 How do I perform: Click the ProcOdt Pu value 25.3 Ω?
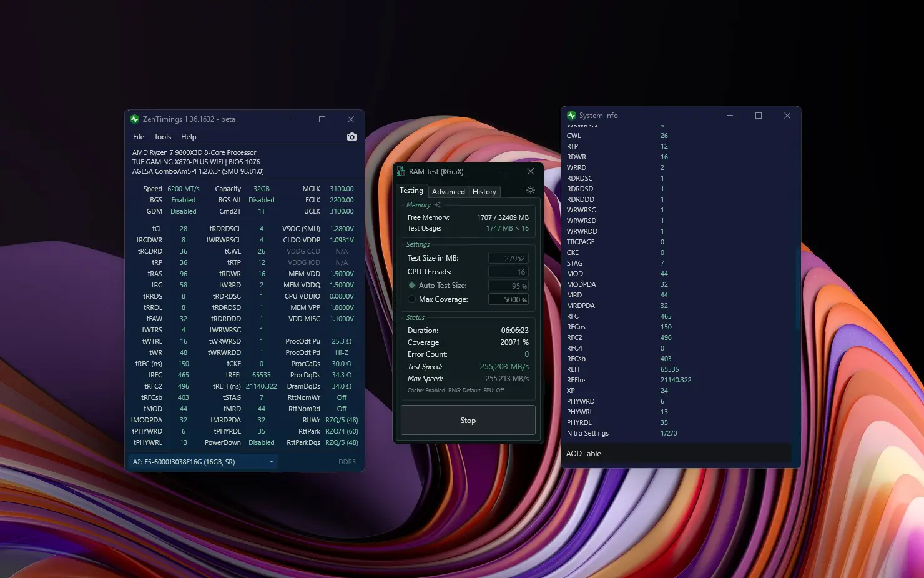pos(342,341)
